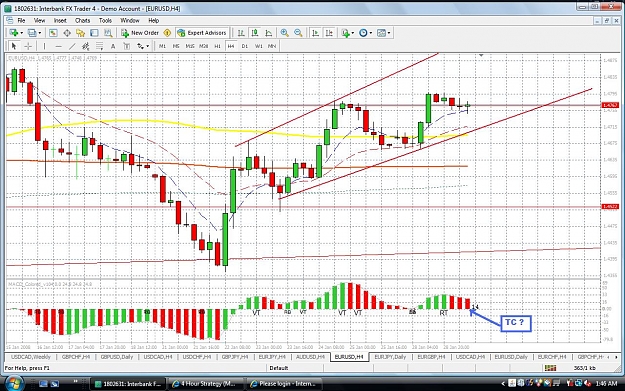Open the Charts menu
The height and width of the screenshot is (391, 625).
click(83, 20)
